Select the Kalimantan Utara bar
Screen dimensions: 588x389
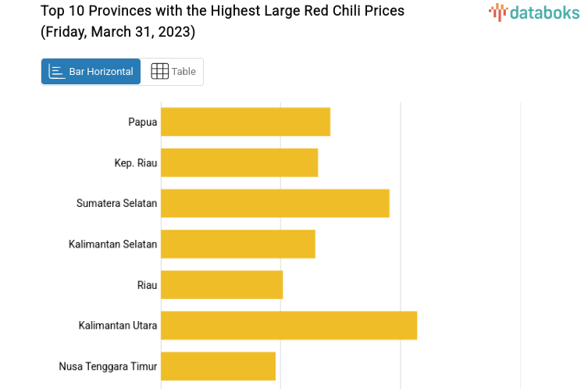[x=289, y=325]
